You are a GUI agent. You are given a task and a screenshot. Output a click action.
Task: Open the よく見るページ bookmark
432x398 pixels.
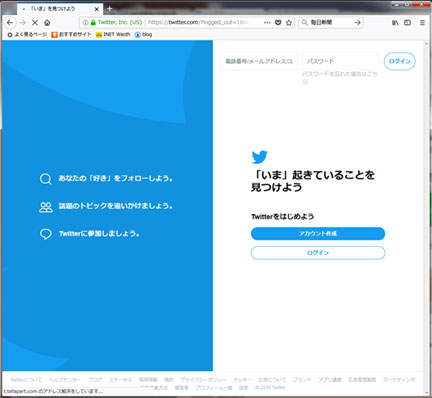point(27,34)
